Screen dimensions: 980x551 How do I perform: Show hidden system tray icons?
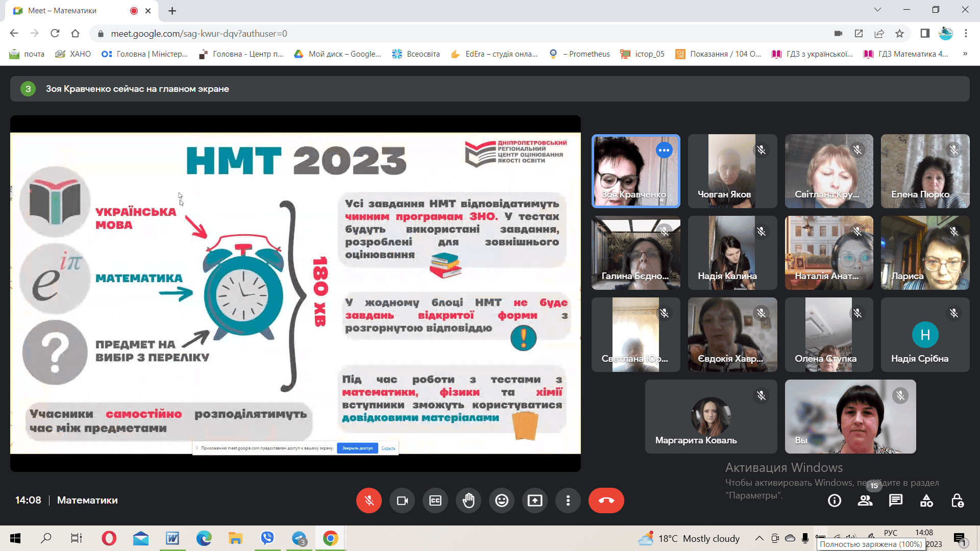[759, 538]
